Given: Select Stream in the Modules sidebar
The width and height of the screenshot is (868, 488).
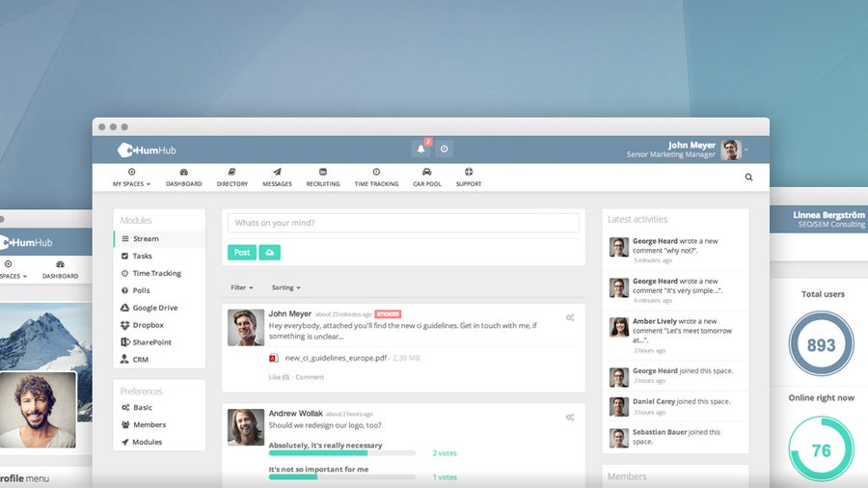Looking at the screenshot, I should coord(159,238).
